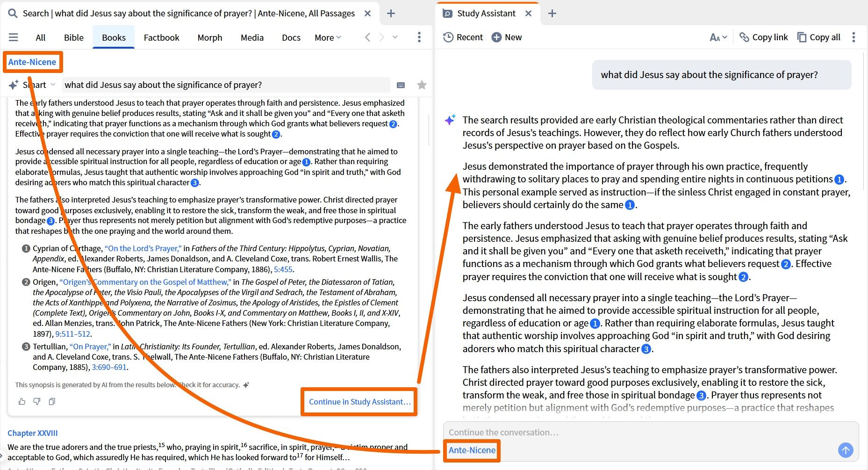The width and height of the screenshot is (868, 470).
Task: Copy the AI synopsis text
Action: click(x=52, y=401)
